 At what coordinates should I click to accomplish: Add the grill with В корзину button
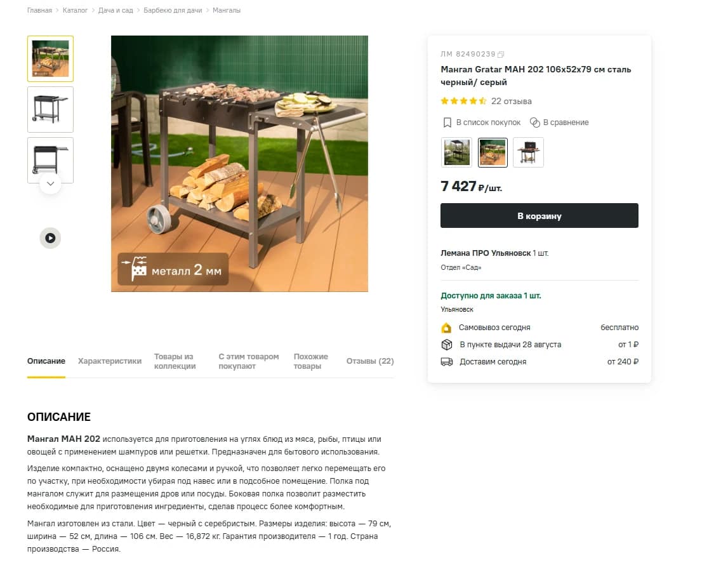pyautogui.click(x=539, y=216)
